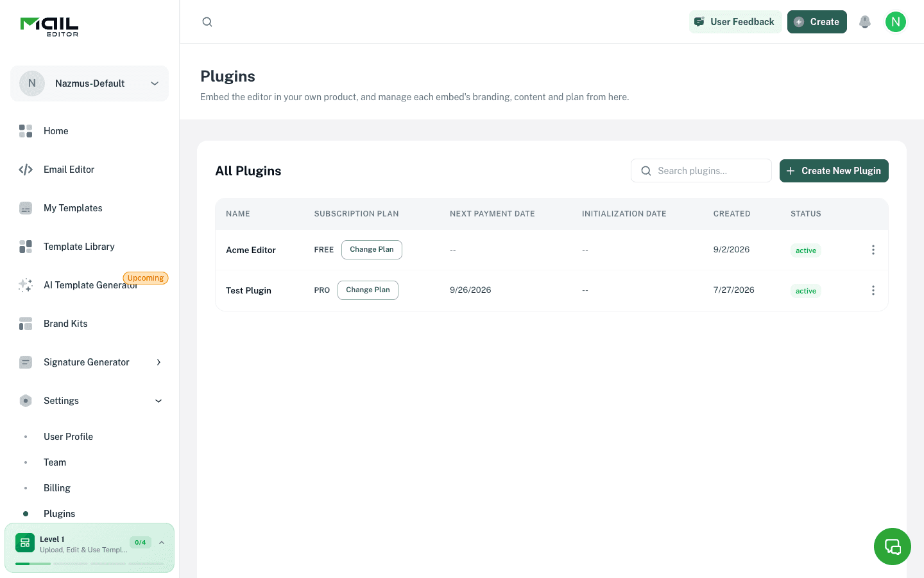Click the Signature Generator icon
Image resolution: width=924 pixels, height=578 pixels.
click(x=26, y=362)
